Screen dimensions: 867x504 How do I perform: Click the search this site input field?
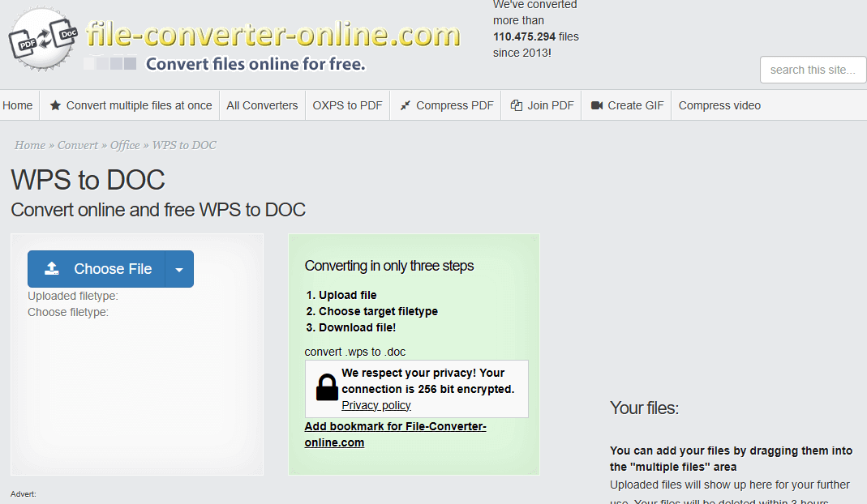pyautogui.click(x=812, y=70)
